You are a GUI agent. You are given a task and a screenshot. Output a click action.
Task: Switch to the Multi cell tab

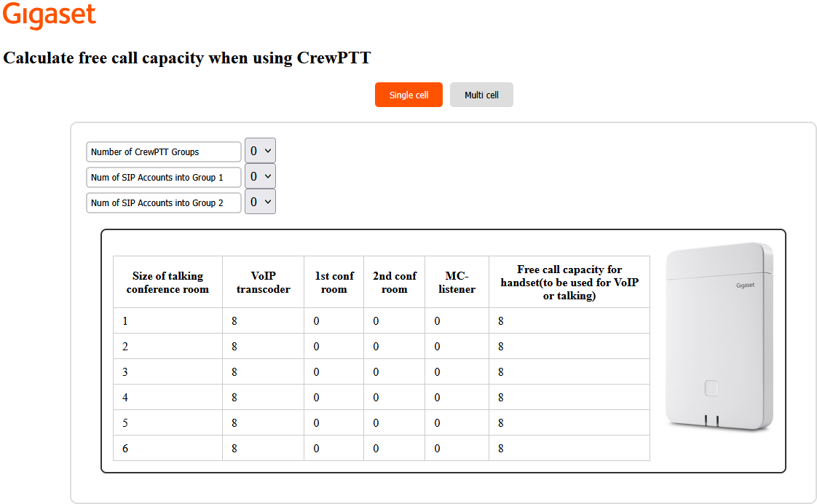pyautogui.click(x=481, y=95)
